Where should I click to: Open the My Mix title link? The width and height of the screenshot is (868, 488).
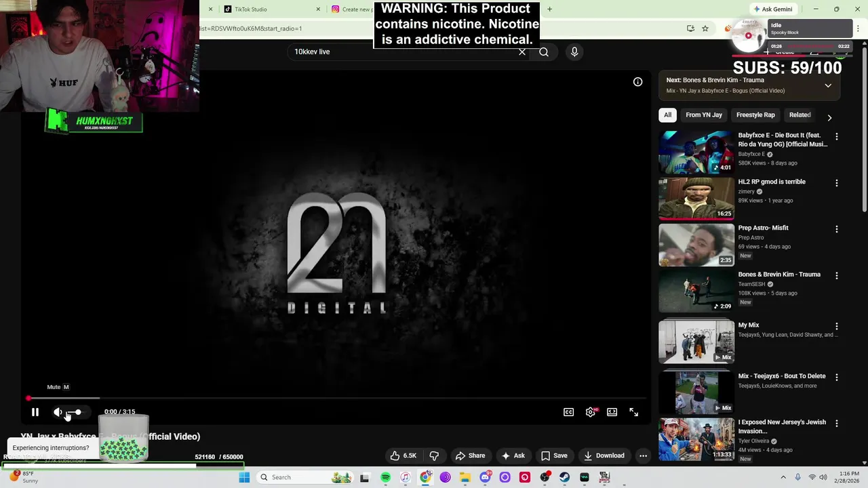[749, 325]
